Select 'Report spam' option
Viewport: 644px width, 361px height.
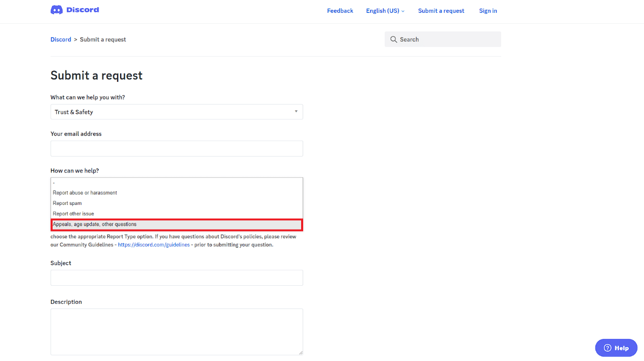pos(68,203)
